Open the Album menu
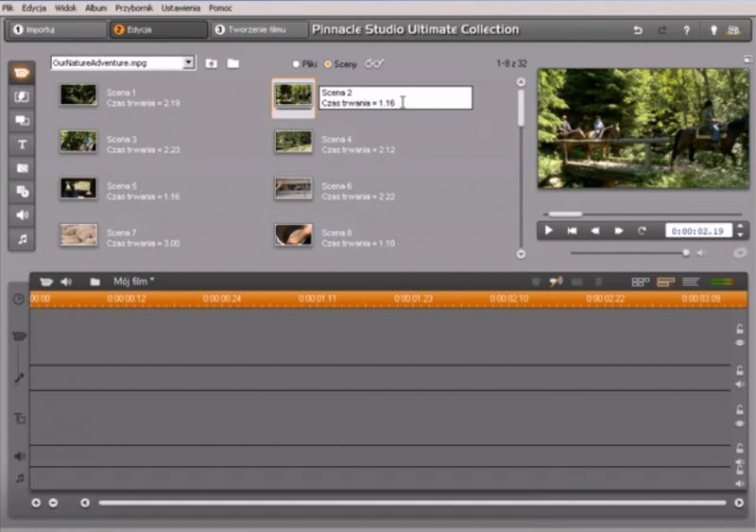The width and height of the screenshot is (756, 532). click(x=96, y=9)
